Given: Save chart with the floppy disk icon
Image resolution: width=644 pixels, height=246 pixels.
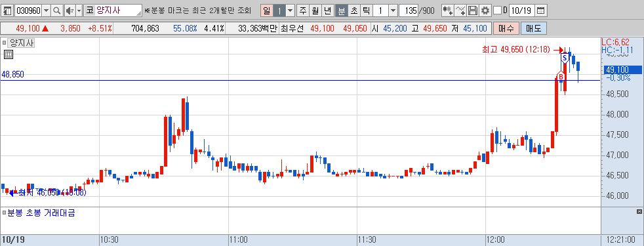Looking at the screenshot, I should (x=473, y=10).
